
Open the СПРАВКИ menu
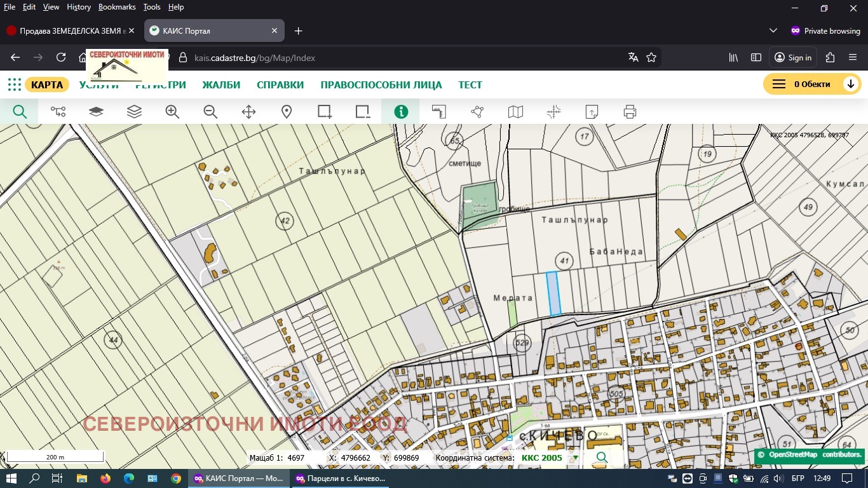click(280, 85)
